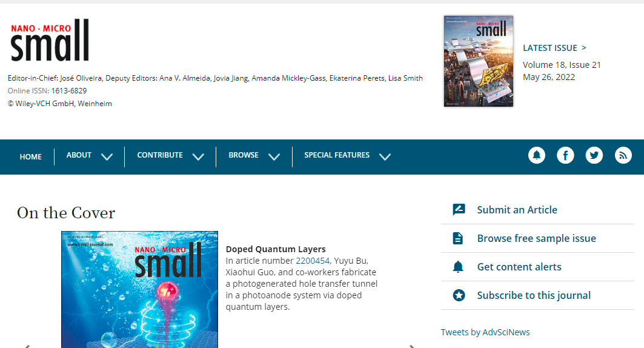Click the Tweets by AdvSciNews link

485,332
